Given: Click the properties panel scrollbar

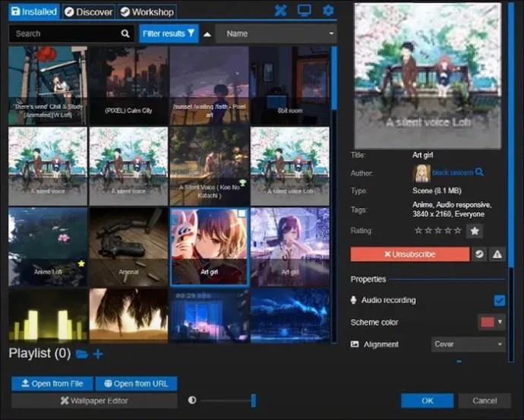Looking at the screenshot, I should [x=510, y=135].
